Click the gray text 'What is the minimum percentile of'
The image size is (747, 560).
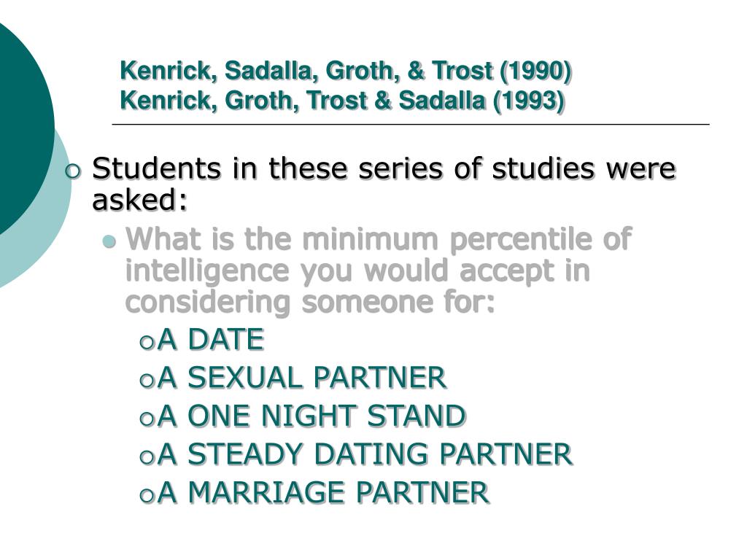pos(379,238)
